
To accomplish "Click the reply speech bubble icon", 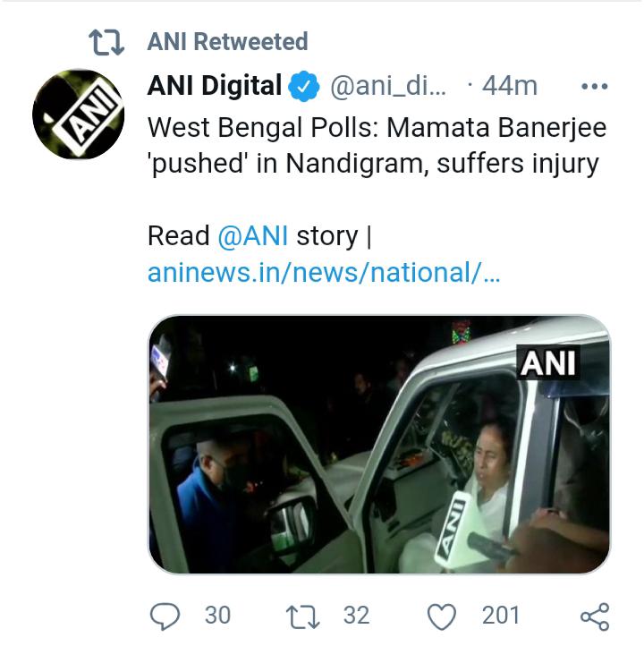I will click(x=163, y=616).
